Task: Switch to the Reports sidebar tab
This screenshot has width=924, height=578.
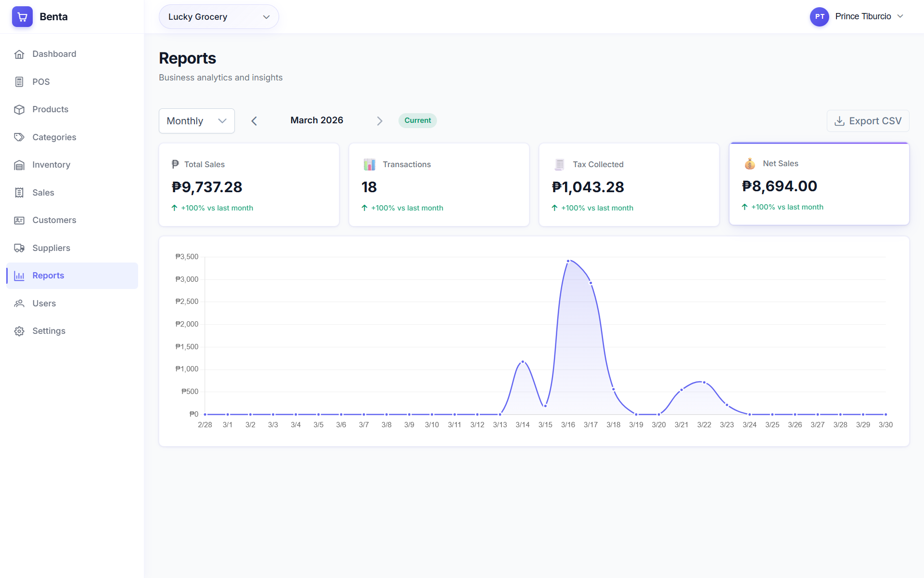Action: (x=48, y=275)
